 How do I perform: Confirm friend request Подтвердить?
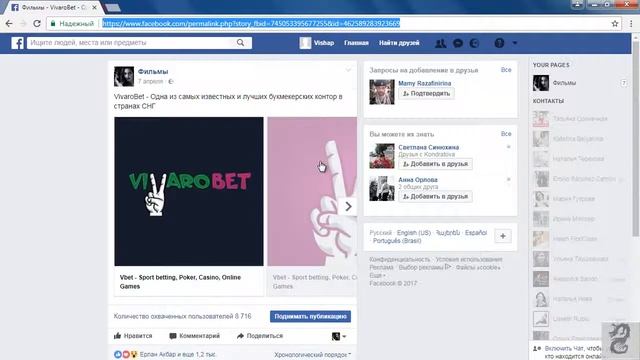(x=426, y=93)
